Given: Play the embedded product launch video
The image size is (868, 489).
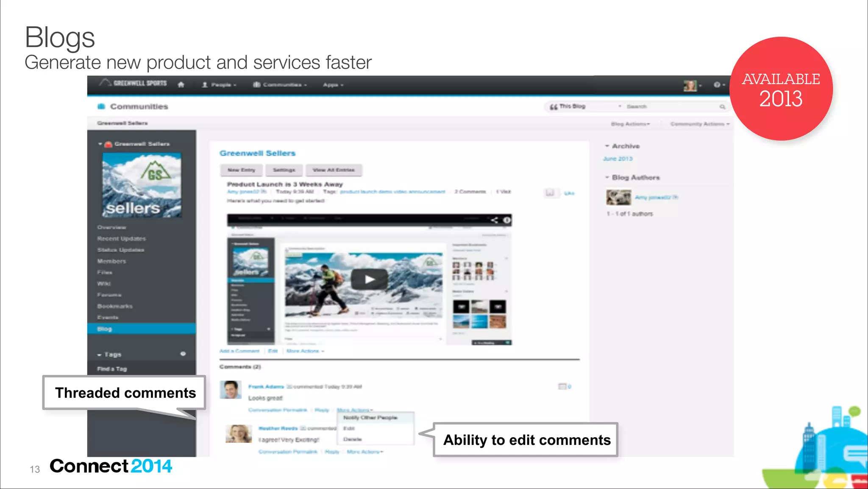Looking at the screenshot, I should tap(369, 279).
